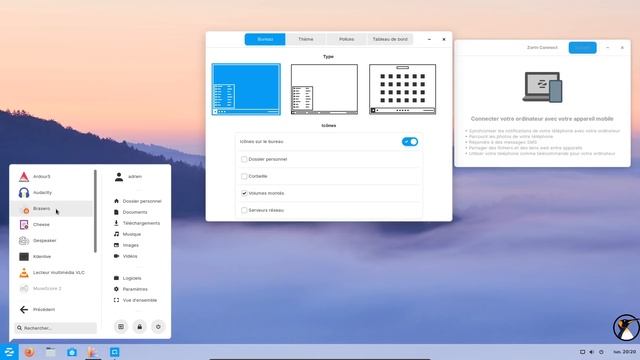Switch to the Bureau tab
Viewport: 640px width, 360px height.
pyautogui.click(x=265, y=39)
